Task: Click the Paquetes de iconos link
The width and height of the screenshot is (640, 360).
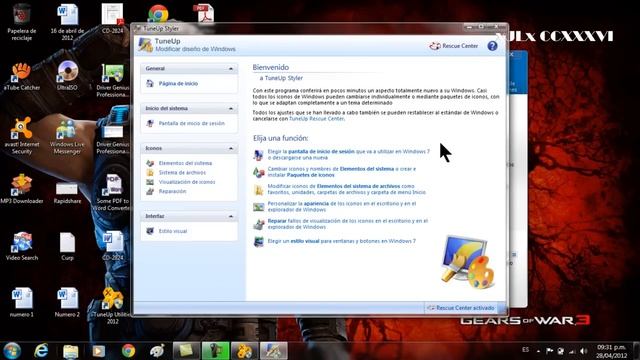Action: click(310, 175)
